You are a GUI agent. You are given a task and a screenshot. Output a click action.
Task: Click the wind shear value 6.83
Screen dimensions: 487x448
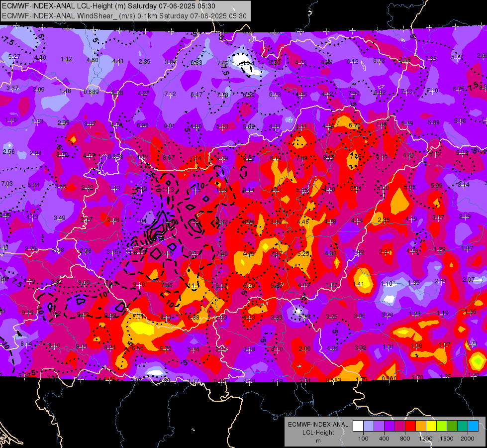[196, 63]
